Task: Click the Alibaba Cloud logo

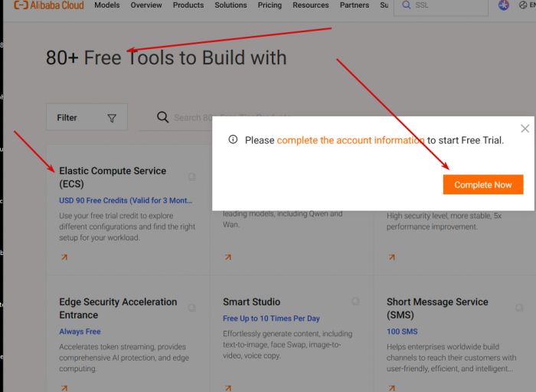Action: tap(49, 5)
